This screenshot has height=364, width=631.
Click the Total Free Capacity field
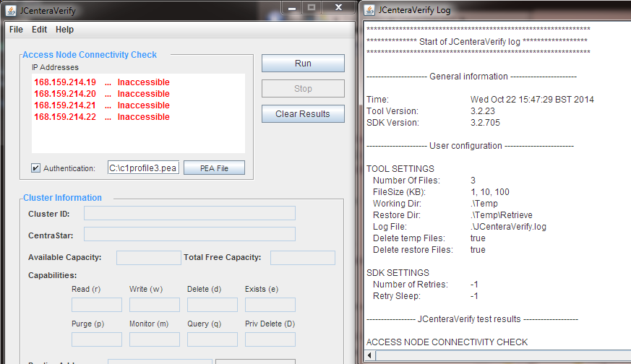click(303, 258)
